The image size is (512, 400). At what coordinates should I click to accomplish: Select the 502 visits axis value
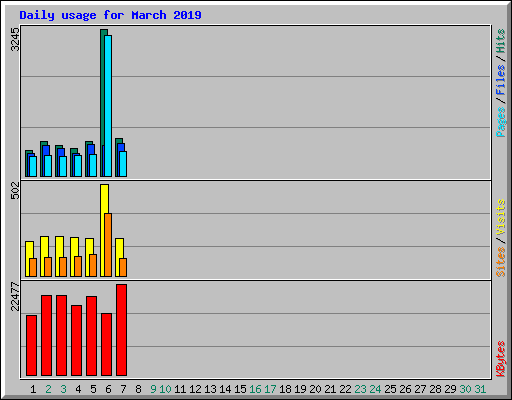(15, 190)
